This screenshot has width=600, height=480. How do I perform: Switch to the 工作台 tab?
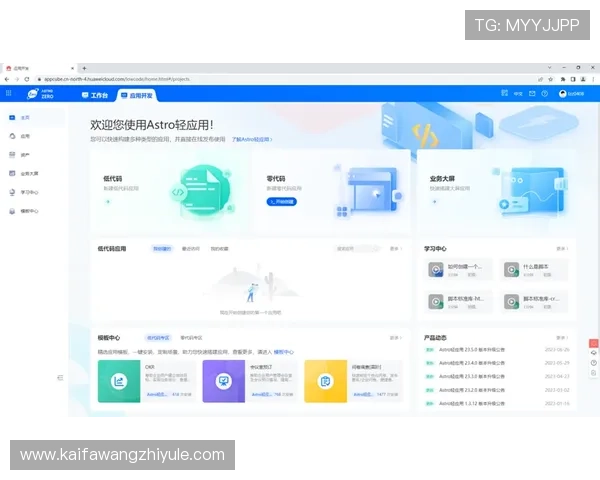(95, 95)
